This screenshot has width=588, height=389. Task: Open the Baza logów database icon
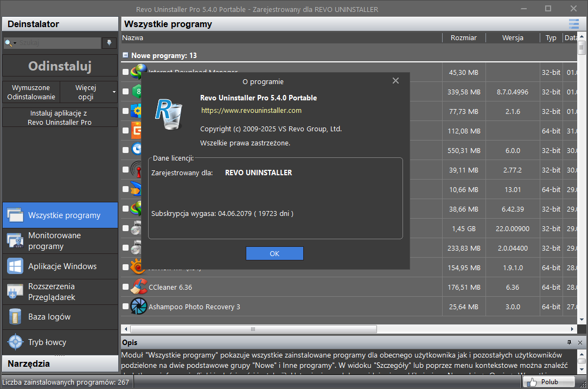pyautogui.click(x=15, y=317)
